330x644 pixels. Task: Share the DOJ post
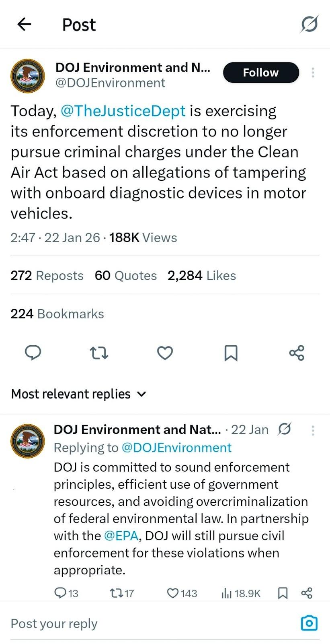coord(296,353)
